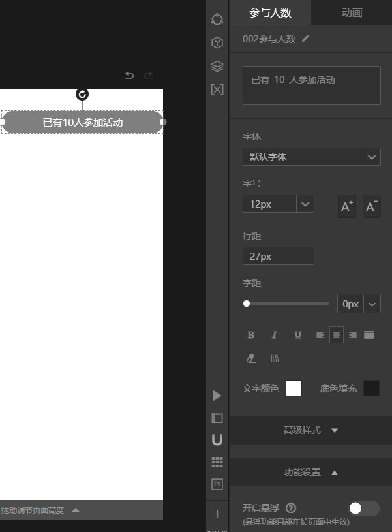392x532 pixels.
Task: Increase font size with A+ button
Action: pos(347,206)
